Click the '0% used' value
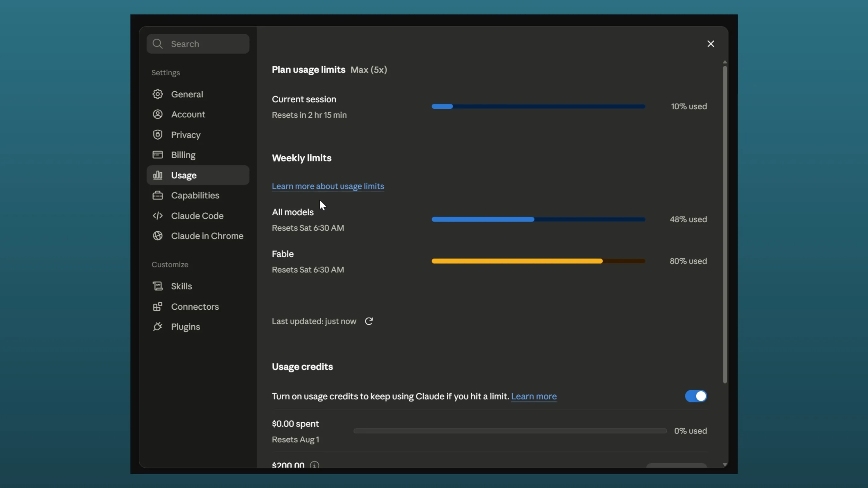This screenshot has width=868, height=488. pos(690,431)
